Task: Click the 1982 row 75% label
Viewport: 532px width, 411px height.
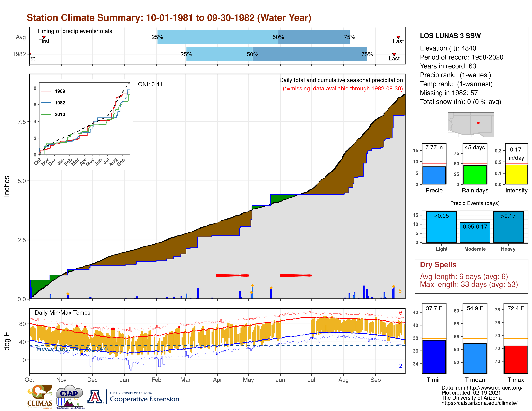Action: click(x=367, y=54)
